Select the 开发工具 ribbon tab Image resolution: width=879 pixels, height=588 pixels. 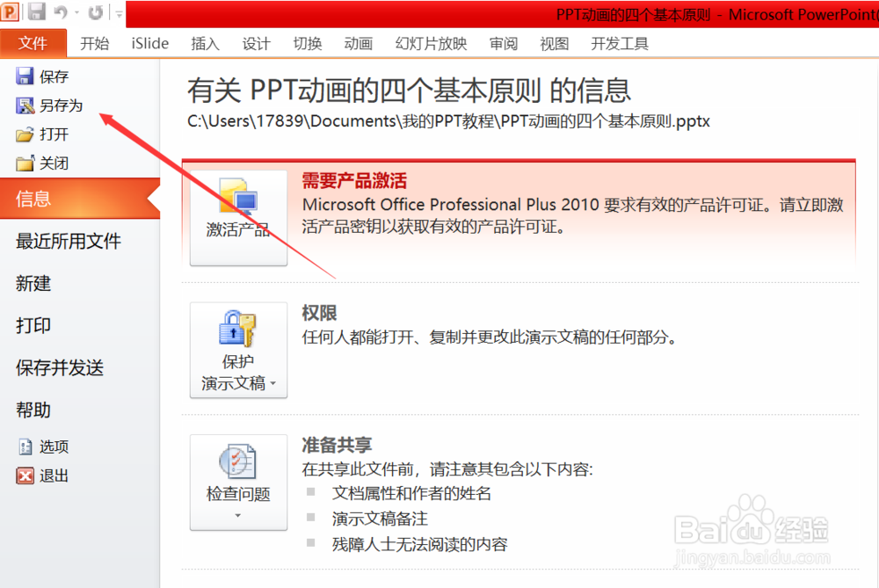tap(620, 43)
